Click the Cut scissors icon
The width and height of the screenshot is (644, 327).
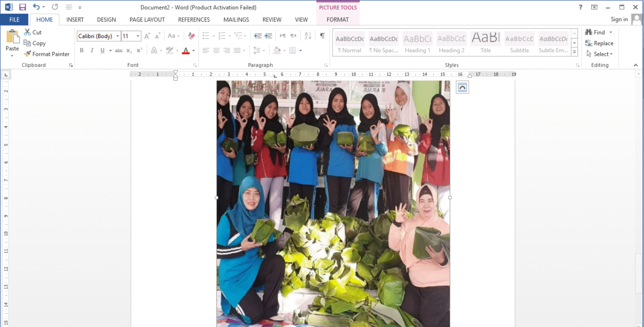tap(28, 32)
